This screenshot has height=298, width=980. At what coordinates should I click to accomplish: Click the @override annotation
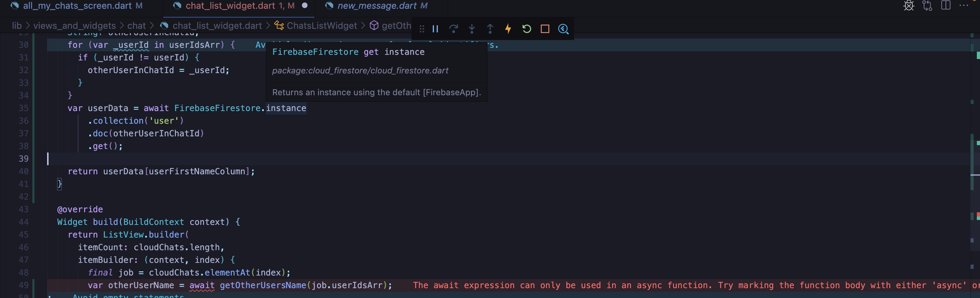click(80, 209)
